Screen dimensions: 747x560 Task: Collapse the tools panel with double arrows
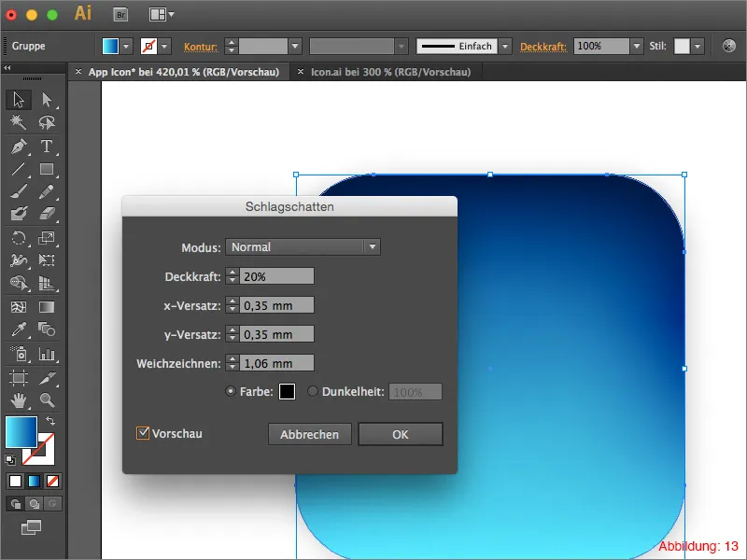[7, 68]
